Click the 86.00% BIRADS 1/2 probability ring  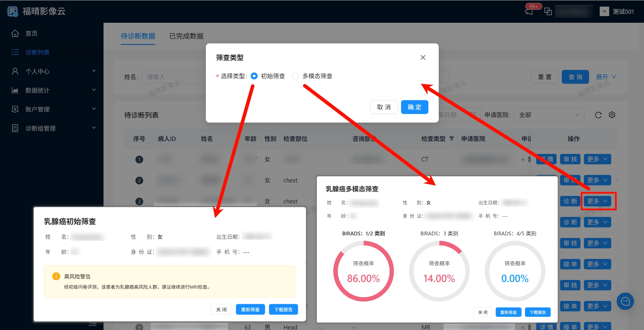[x=363, y=271]
